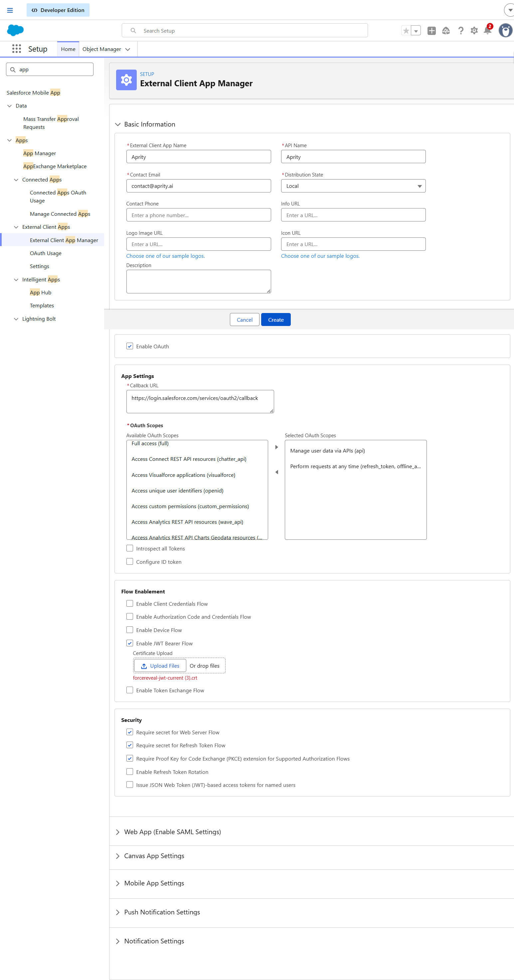
Task: Open the Object Manager tab dropdown chevron
Action: coord(128,50)
